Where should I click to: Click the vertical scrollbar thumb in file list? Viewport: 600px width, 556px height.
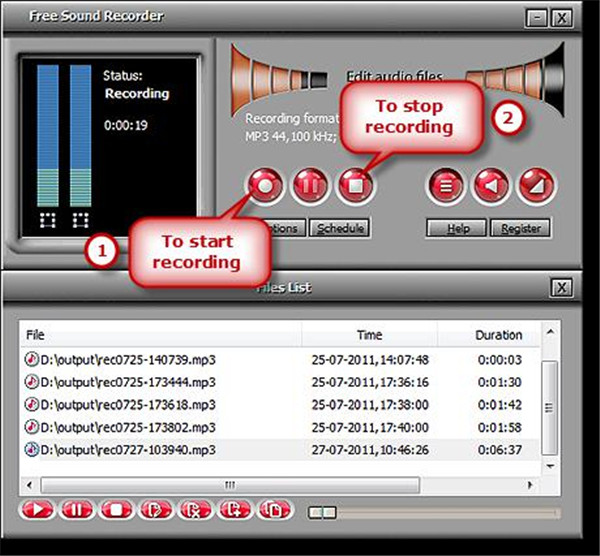(550, 408)
